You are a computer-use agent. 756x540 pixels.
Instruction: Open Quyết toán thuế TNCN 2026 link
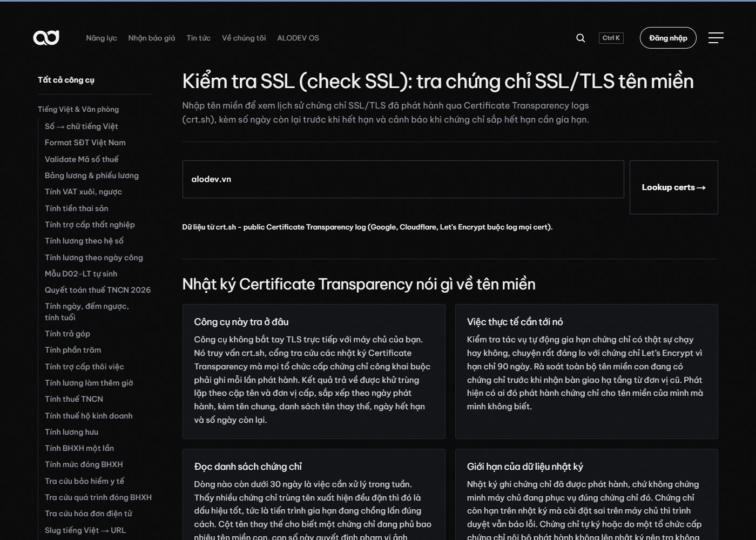[x=98, y=290]
